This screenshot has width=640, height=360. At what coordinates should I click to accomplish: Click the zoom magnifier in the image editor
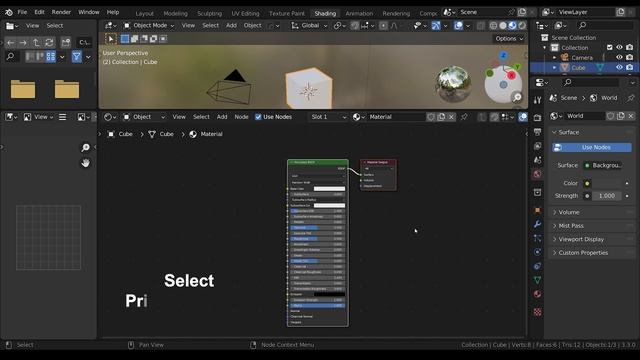pos(85,147)
